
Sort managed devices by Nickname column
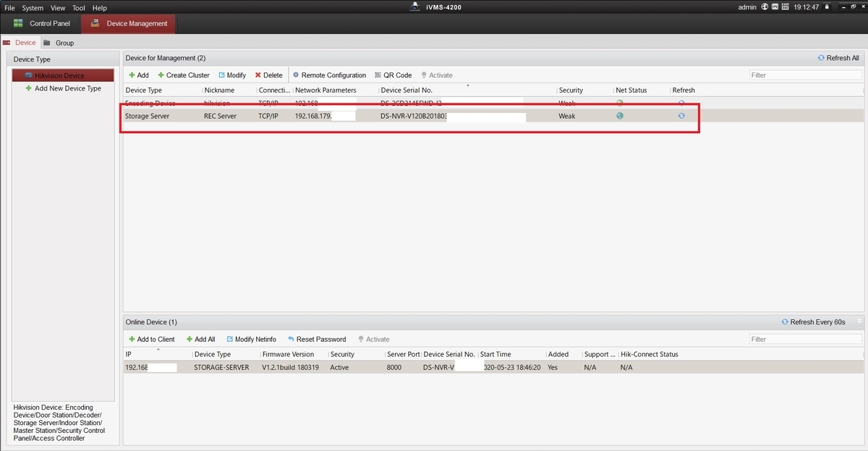219,90
